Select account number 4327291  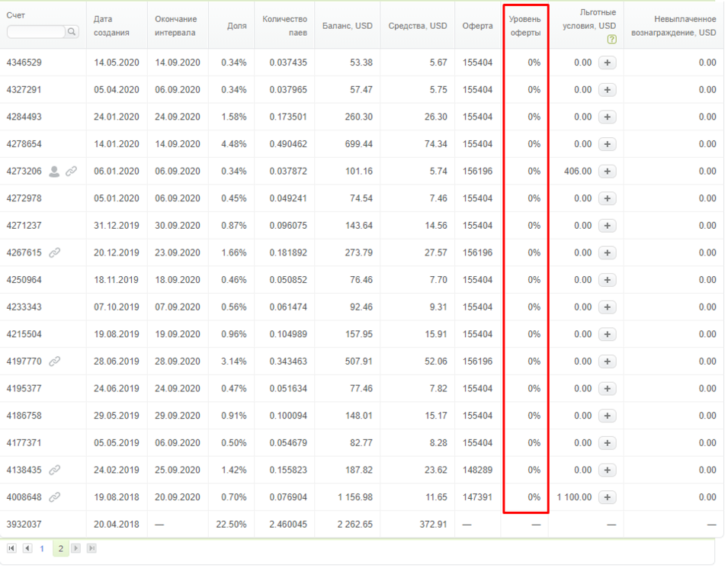pos(24,90)
